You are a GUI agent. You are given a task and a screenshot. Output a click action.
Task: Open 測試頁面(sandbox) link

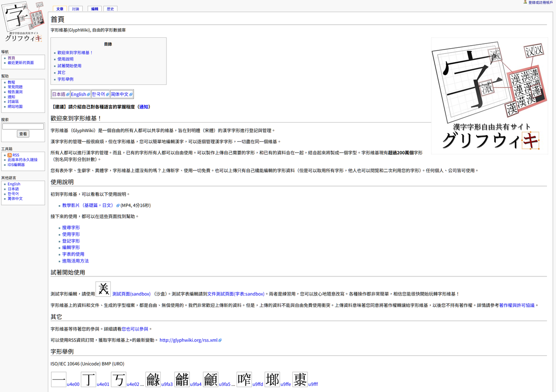pyautogui.click(x=131, y=294)
